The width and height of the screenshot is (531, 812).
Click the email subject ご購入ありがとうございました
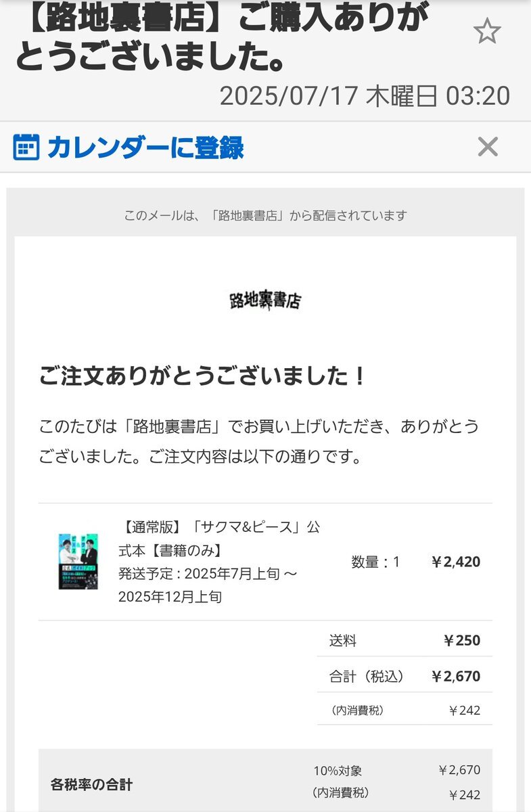[222, 39]
